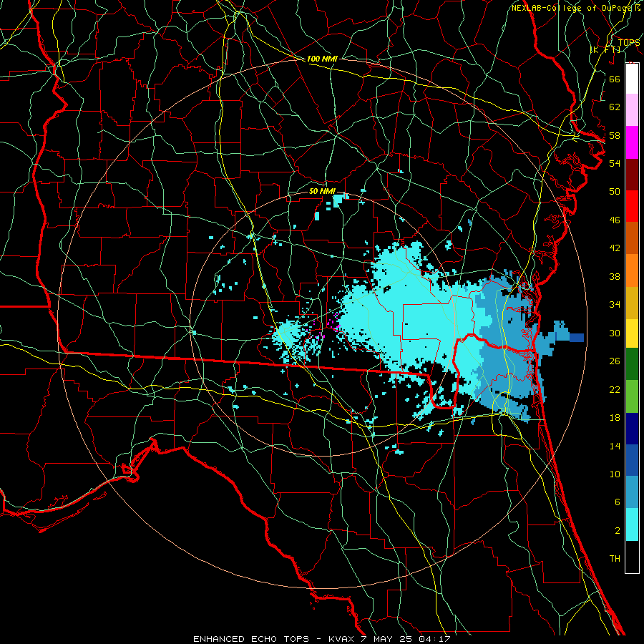Image resolution: width=644 pixels, height=644 pixels.
Task: Click the '10' legend value
Action: tap(615, 474)
